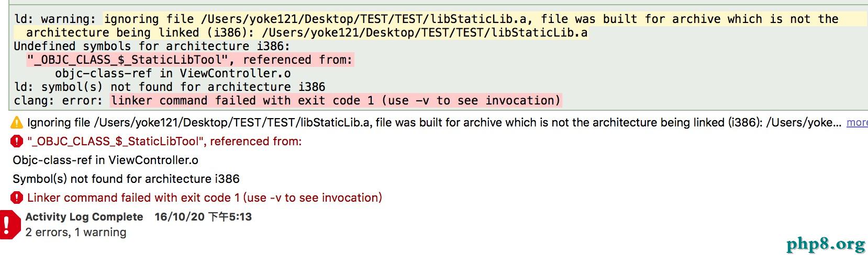868x255 pixels.
Task: Click the "Undefined symbols for architecture i386:" line
Action: point(151,46)
